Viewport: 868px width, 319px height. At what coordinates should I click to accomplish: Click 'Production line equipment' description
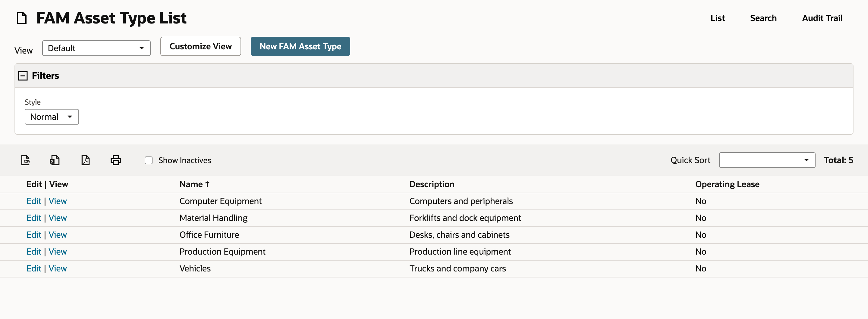[x=460, y=252]
